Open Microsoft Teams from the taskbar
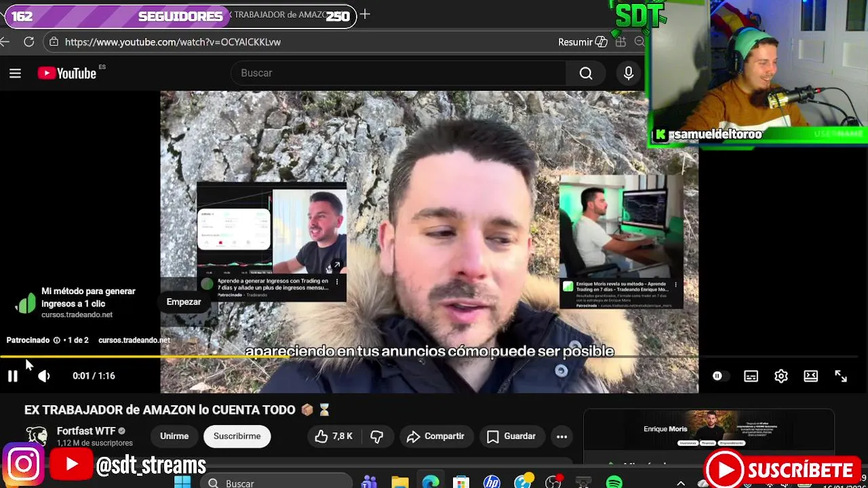 [370, 483]
